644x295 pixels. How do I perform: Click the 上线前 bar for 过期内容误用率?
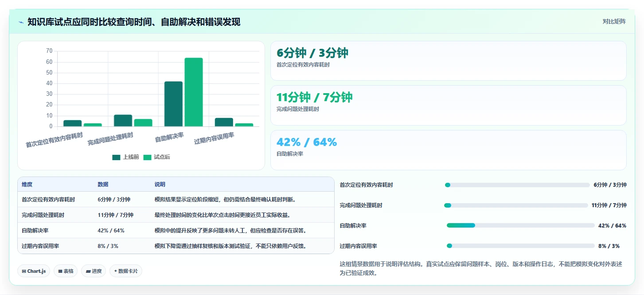[224, 122]
